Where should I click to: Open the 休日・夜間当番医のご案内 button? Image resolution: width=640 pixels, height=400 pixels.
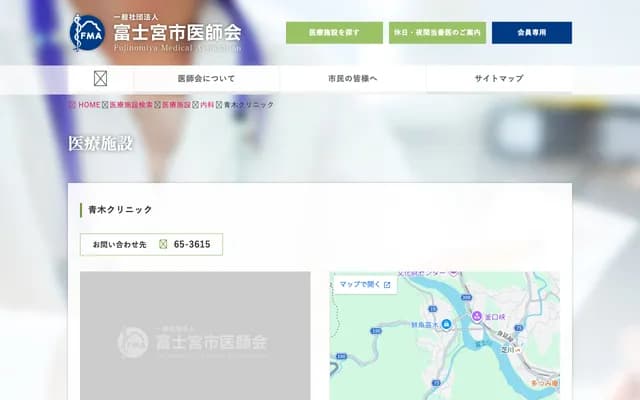437,33
